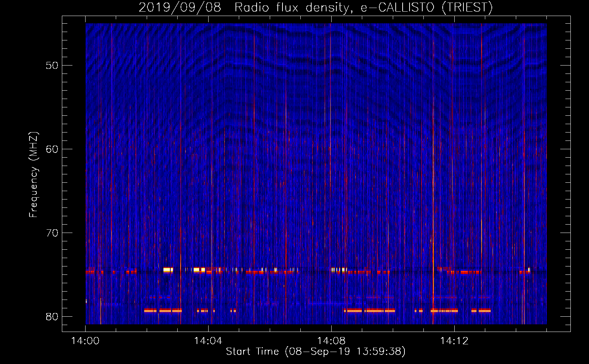
Task: Click the 'Start Time (08-Sep-19 13:59:38)' label
Action: coord(316,352)
